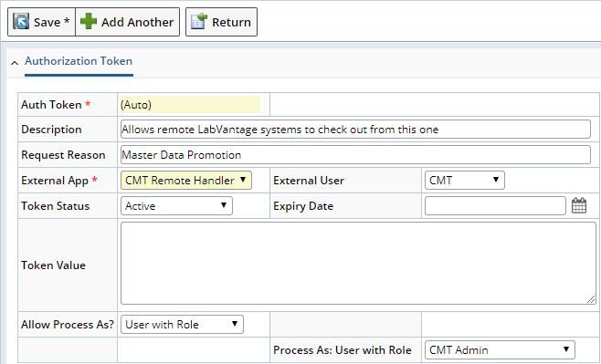Open Process As User with Role dropdown

tap(500, 349)
